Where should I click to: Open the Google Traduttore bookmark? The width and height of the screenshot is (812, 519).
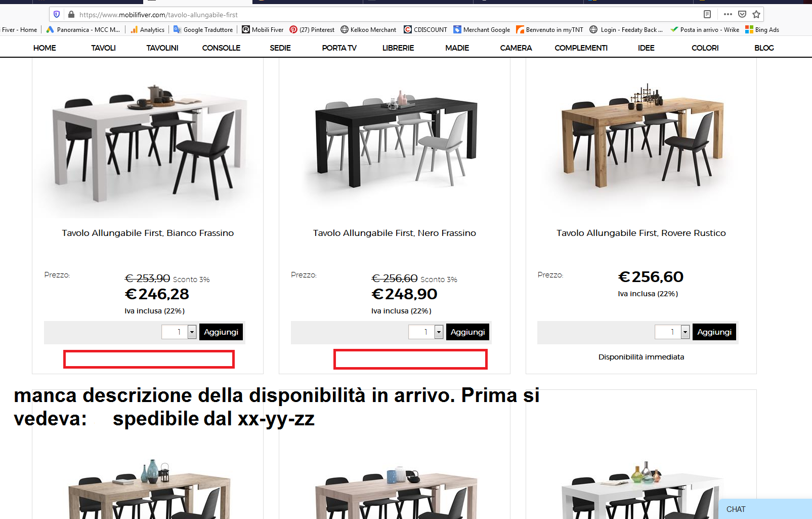tap(203, 30)
